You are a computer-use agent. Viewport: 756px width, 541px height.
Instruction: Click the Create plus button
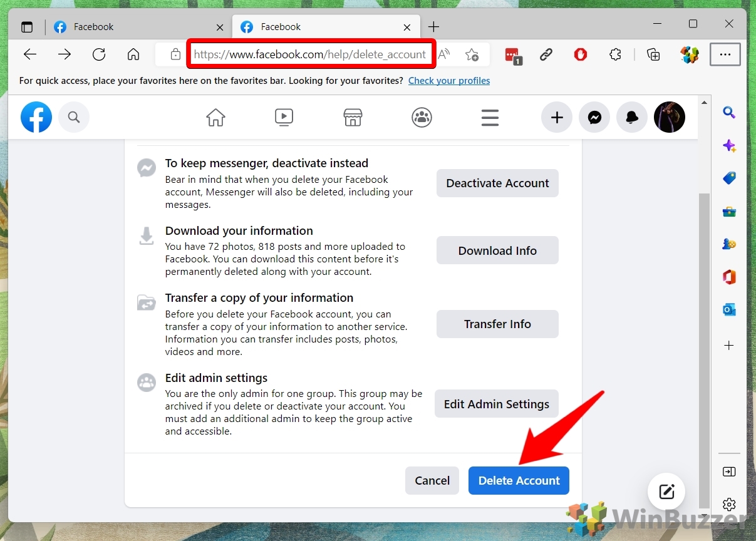coord(557,117)
